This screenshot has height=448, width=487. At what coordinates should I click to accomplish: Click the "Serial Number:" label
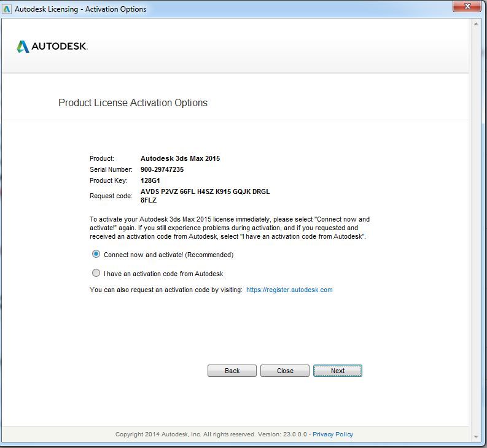111,169
